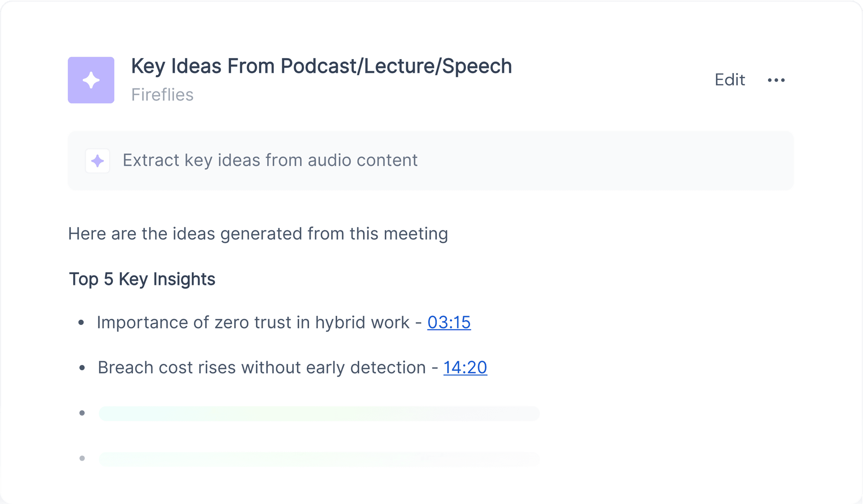The image size is (863, 504).
Task: Click the 'Extract key ideas from audio content' text
Action: [x=270, y=160]
